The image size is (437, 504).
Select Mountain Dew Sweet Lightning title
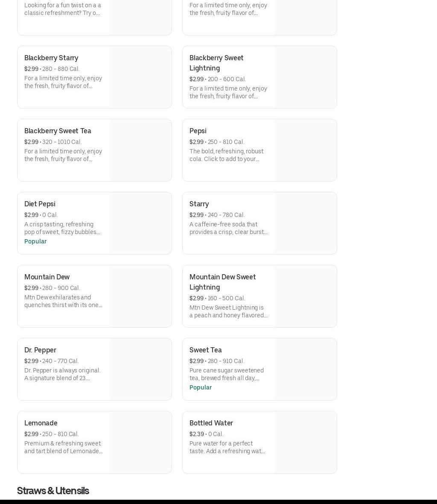pyautogui.click(x=222, y=282)
